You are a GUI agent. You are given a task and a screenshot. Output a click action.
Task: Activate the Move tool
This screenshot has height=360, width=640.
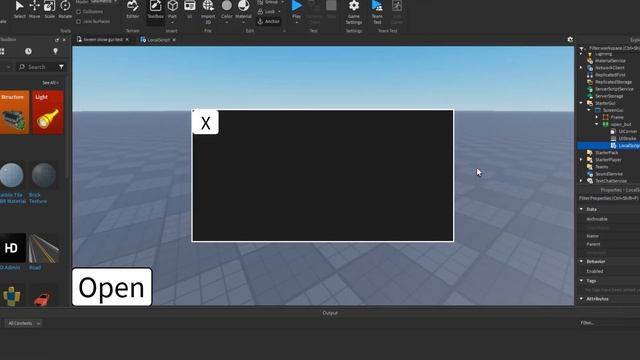click(x=34, y=9)
